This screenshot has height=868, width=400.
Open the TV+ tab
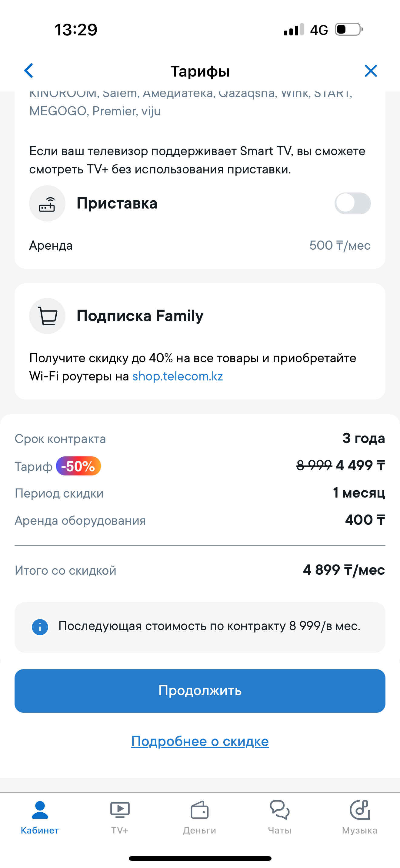pos(120,817)
